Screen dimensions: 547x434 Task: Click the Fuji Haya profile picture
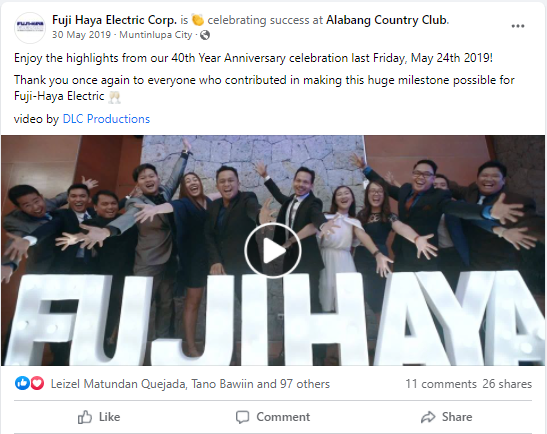[x=30, y=28]
